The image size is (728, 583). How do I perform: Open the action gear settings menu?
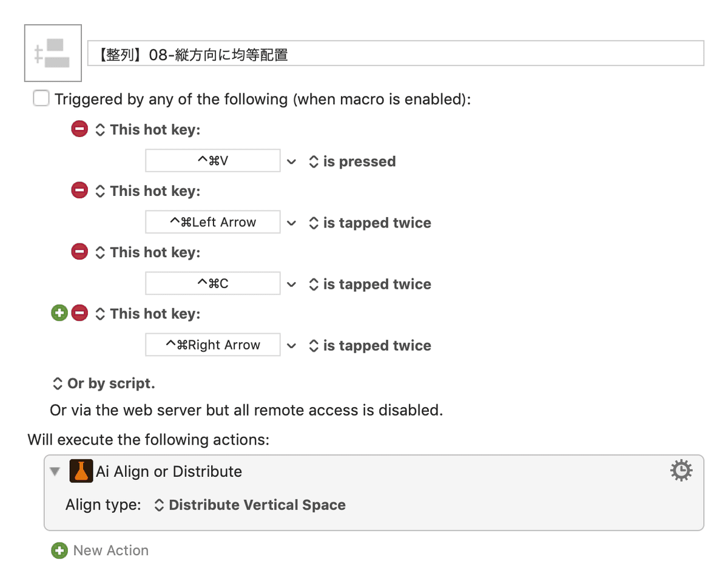(x=681, y=471)
